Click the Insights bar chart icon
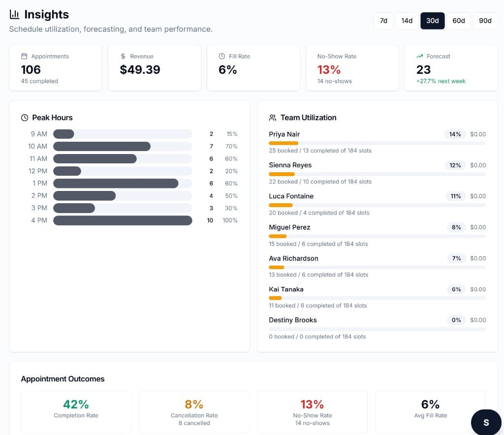The width and height of the screenshot is (504, 435). tap(14, 15)
